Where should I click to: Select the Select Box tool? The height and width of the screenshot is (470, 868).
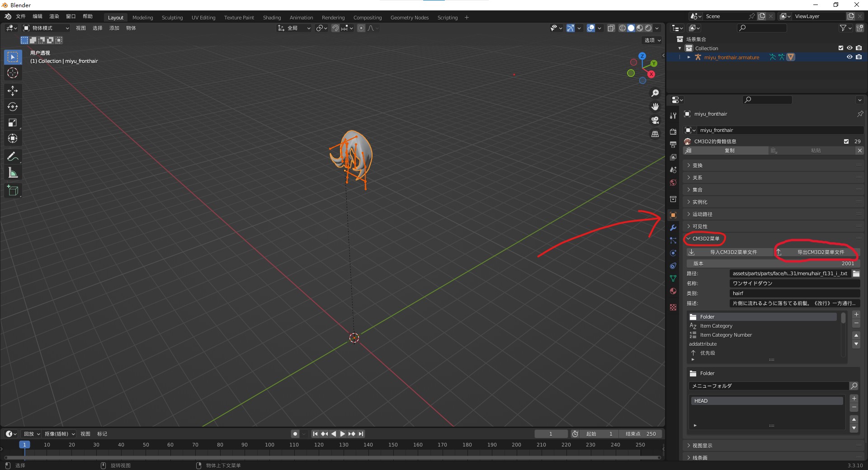13,57
